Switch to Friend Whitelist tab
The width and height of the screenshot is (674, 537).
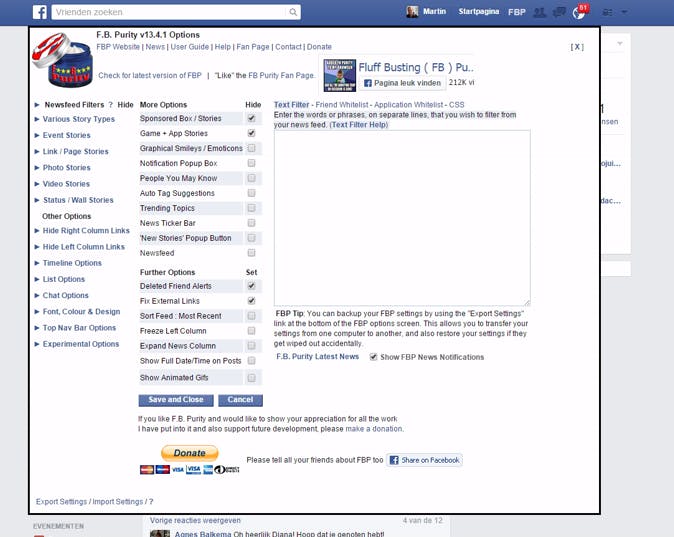[342, 104]
